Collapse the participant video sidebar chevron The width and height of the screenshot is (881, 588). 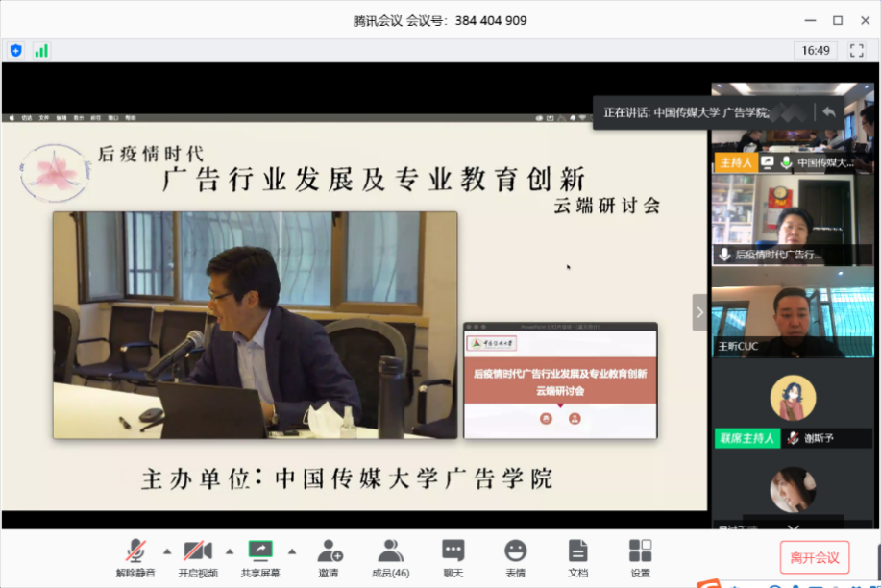coord(699,312)
